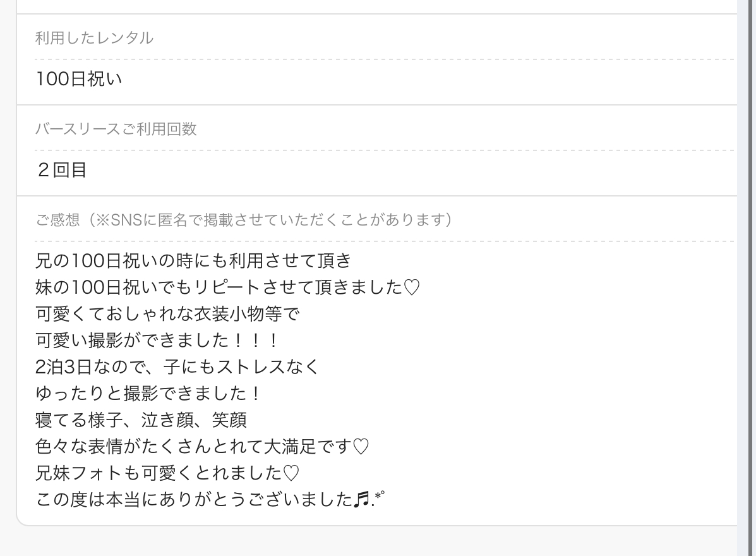
Task: Select the 利用したレンタル field label
Action: pos(94,38)
